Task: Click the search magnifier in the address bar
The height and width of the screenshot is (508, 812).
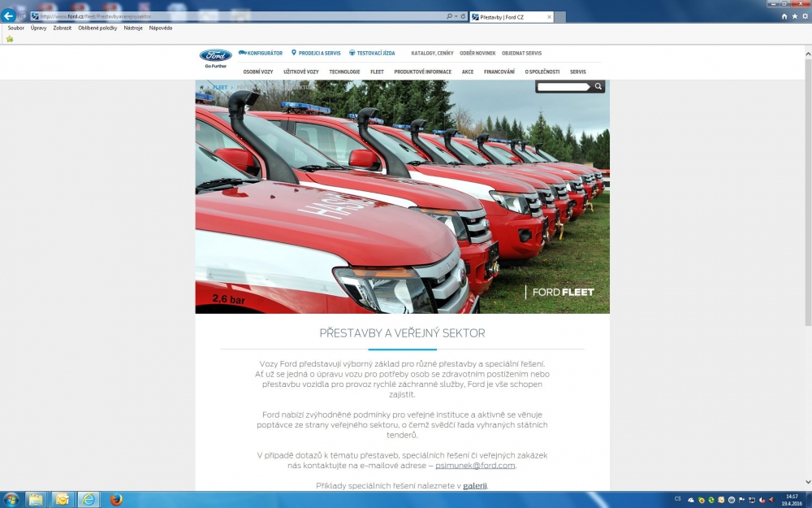Action: [449, 16]
